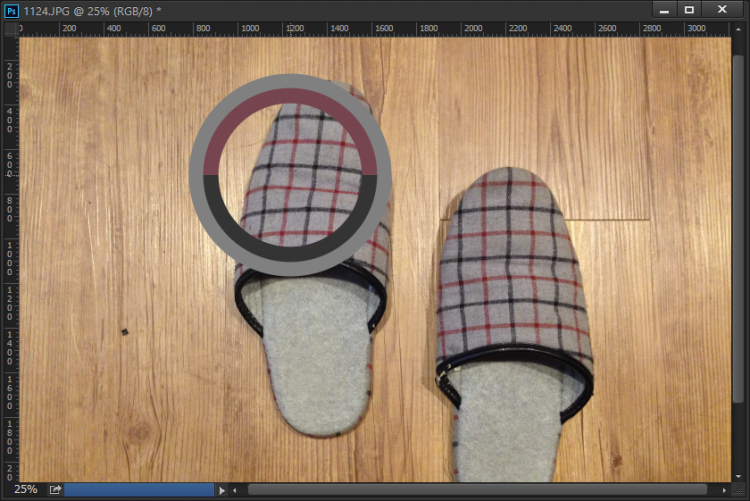This screenshot has width=750, height=501.
Task: Click the right scroll arrow of horizontal scrollbar
Action: [724, 490]
